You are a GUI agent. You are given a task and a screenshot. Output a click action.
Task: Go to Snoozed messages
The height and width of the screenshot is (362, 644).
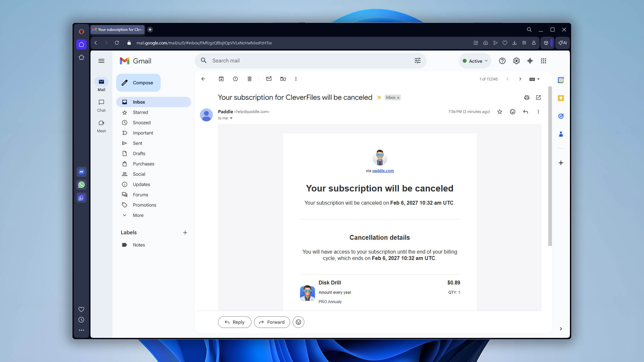tap(154, 123)
